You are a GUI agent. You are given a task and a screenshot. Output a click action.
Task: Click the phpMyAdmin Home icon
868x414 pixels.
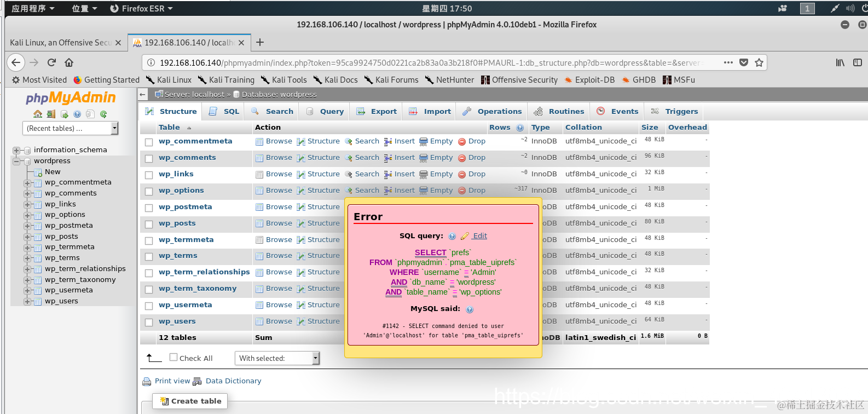[x=38, y=114]
